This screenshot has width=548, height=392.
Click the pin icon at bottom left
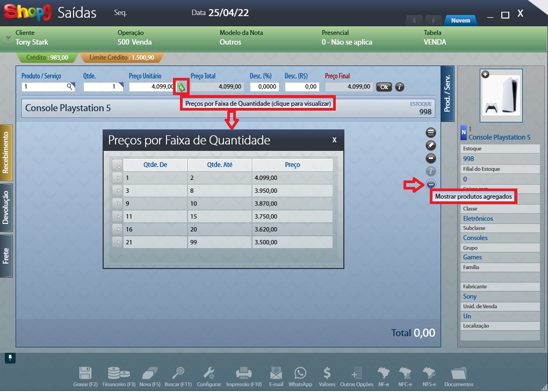pos(10,358)
